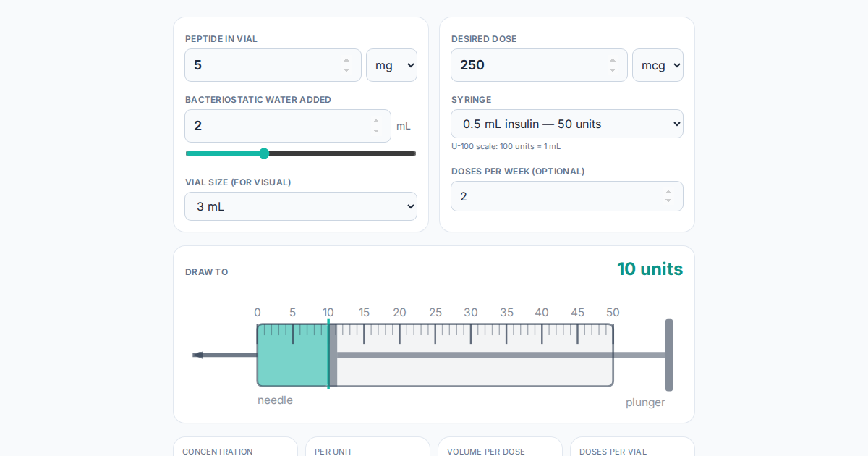Increase the peptide in vial amount with up arrow
Screen dimensions: 868x456
(346, 61)
